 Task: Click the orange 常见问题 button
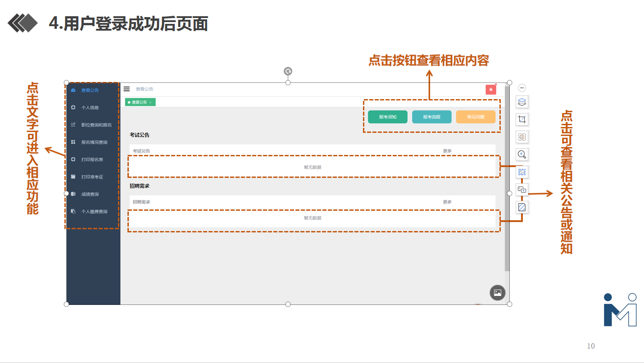tap(476, 117)
